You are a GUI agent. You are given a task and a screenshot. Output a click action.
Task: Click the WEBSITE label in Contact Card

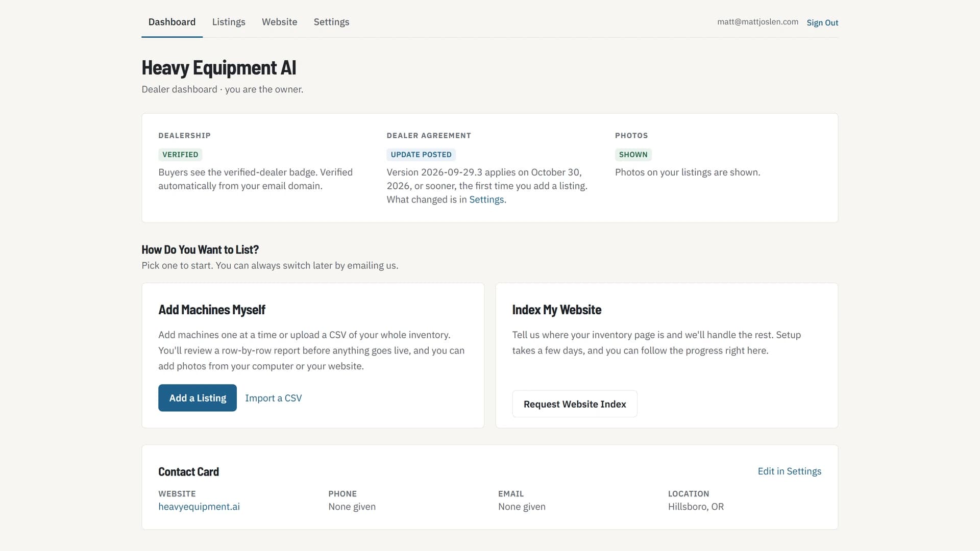click(x=177, y=494)
